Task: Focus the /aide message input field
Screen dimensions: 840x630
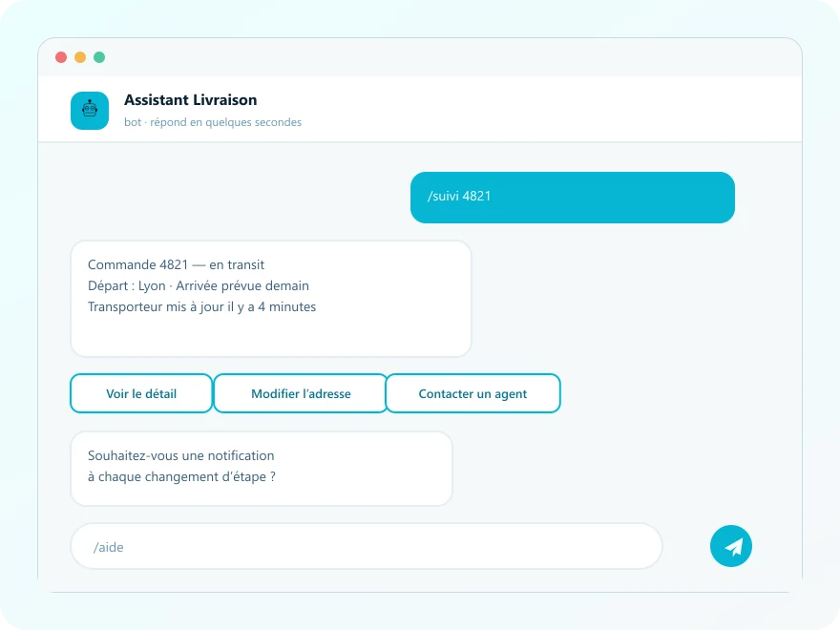Action: [x=367, y=546]
